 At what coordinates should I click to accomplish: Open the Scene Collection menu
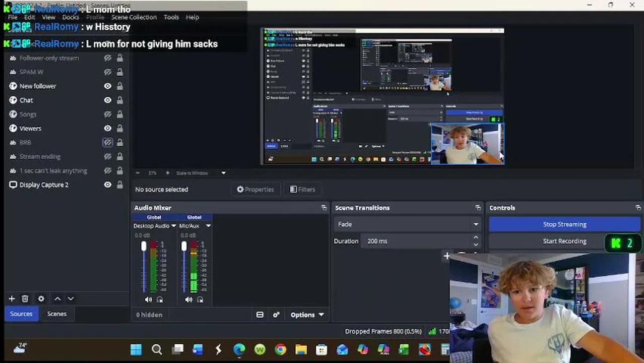click(x=134, y=17)
